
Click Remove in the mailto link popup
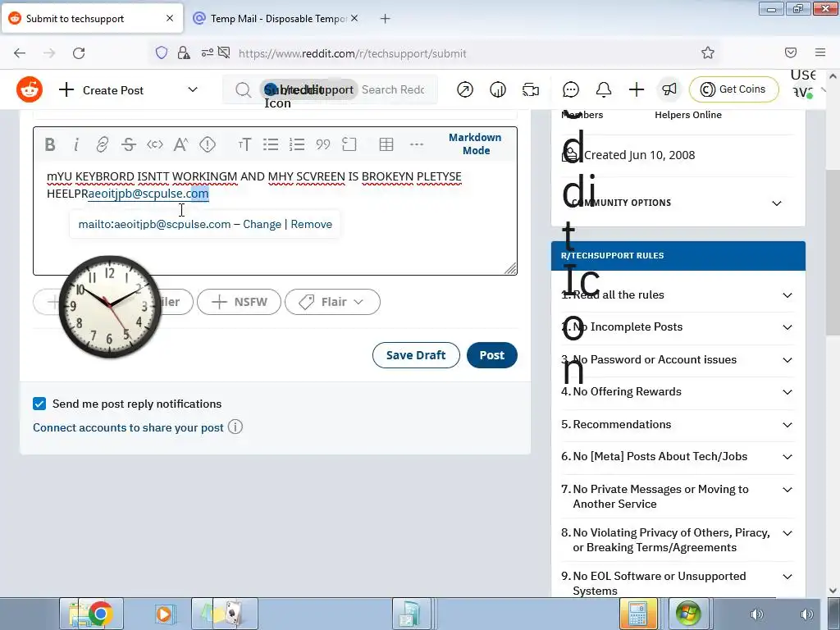(x=311, y=224)
